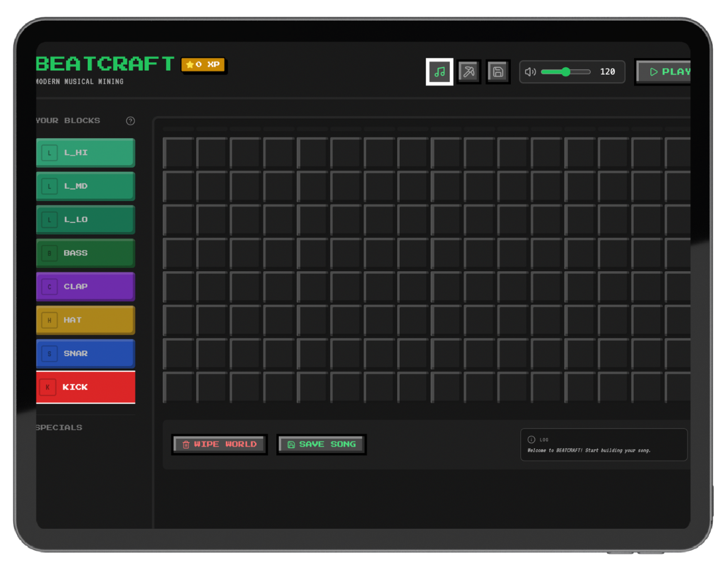This screenshot has width=728, height=571.
Task: Click the SAVE SONG button
Action: point(321,444)
